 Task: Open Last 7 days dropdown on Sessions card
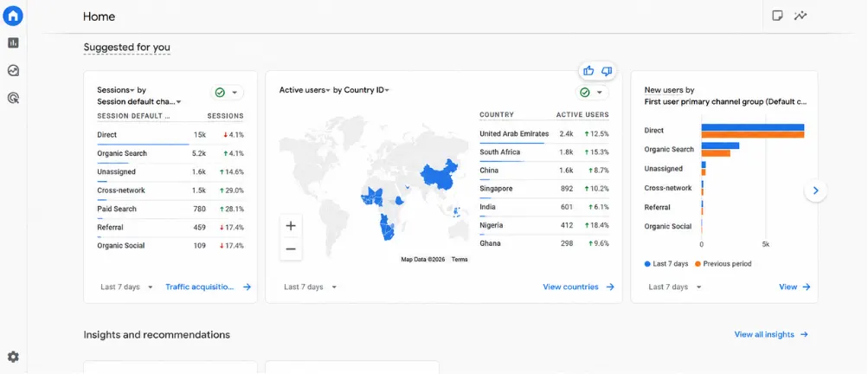[x=126, y=287]
